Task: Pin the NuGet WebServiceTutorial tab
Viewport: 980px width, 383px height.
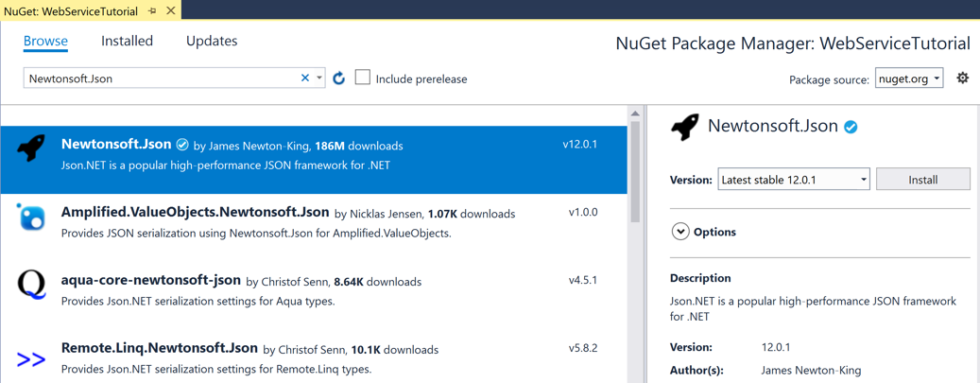Action: (153, 10)
